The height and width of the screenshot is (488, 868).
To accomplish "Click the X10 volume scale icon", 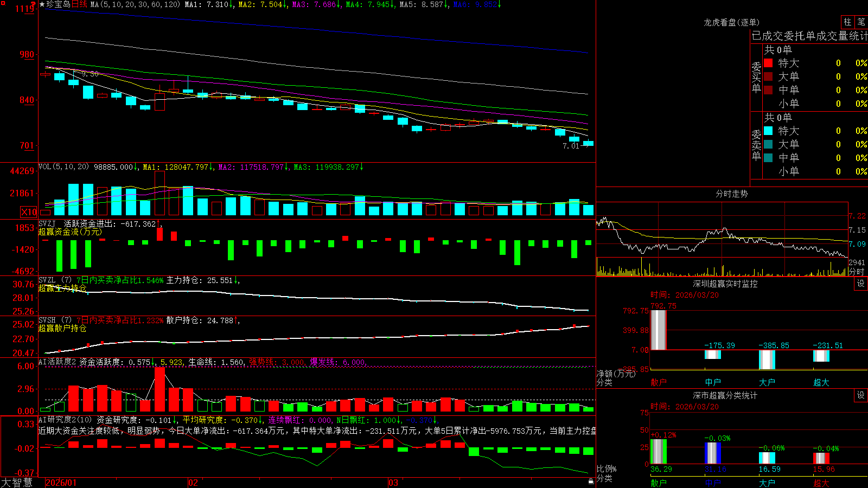I will tap(29, 212).
